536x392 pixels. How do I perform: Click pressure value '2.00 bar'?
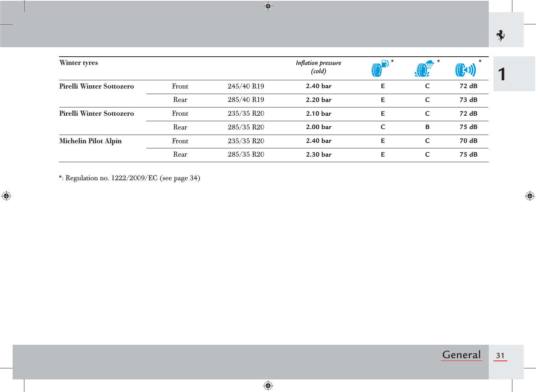319,127
